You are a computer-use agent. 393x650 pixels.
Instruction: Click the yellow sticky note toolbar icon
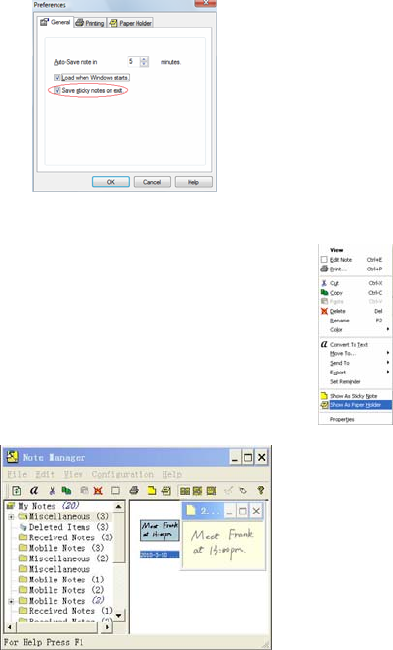click(x=152, y=490)
